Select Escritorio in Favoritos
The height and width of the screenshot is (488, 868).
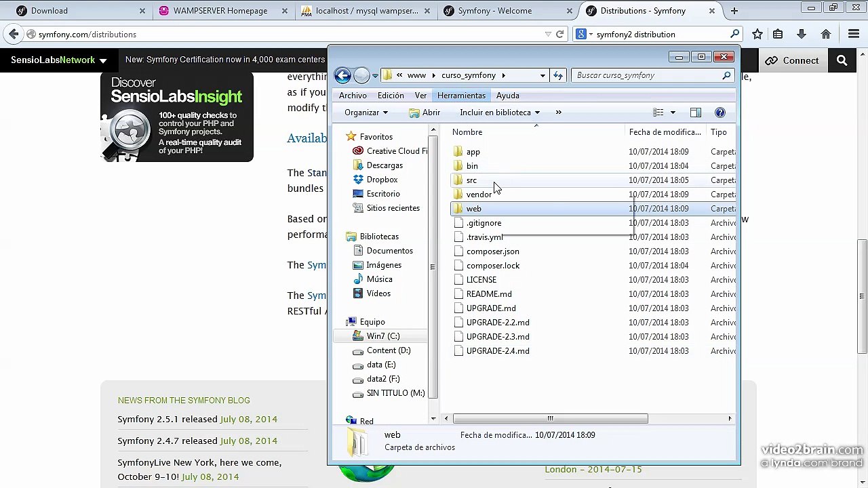tap(383, 194)
